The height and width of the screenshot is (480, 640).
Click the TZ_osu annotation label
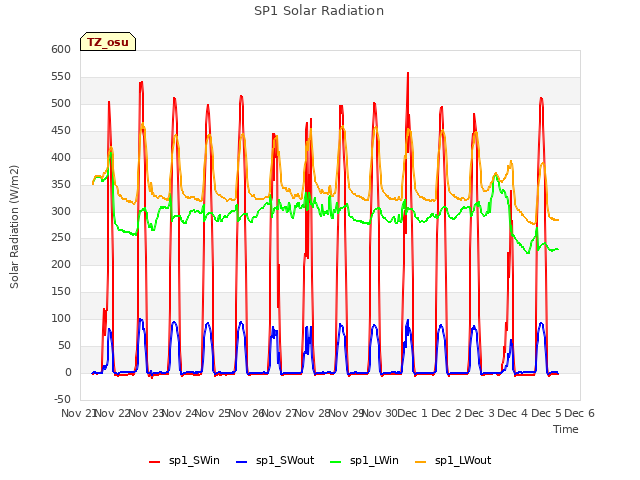pyautogui.click(x=108, y=42)
